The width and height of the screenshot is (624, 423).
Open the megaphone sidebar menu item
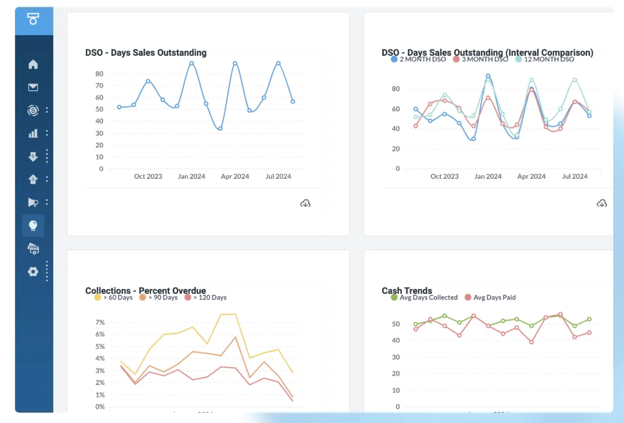(33, 202)
